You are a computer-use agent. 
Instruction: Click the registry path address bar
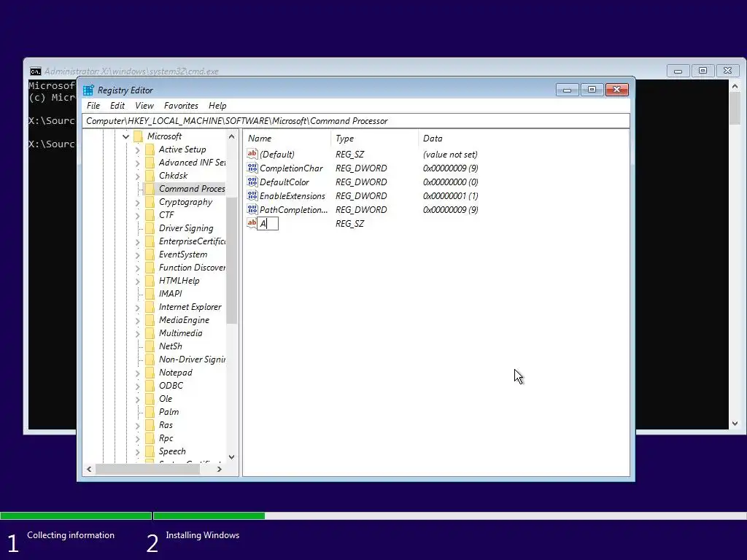356,121
